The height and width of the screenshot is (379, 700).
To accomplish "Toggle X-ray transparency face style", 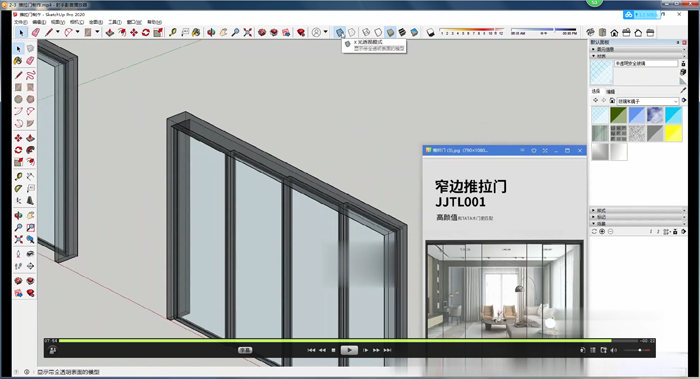I will point(340,33).
